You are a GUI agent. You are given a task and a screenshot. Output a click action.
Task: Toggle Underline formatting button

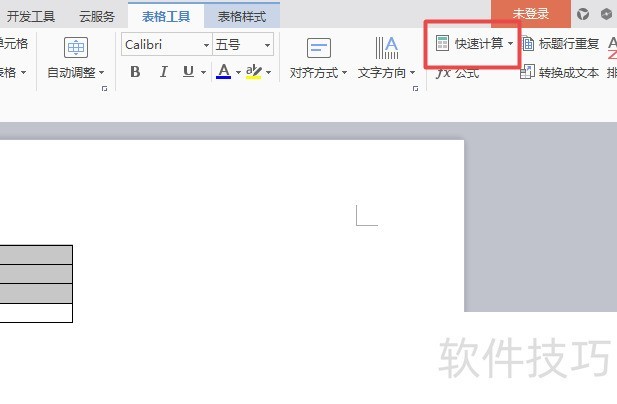pos(188,72)
